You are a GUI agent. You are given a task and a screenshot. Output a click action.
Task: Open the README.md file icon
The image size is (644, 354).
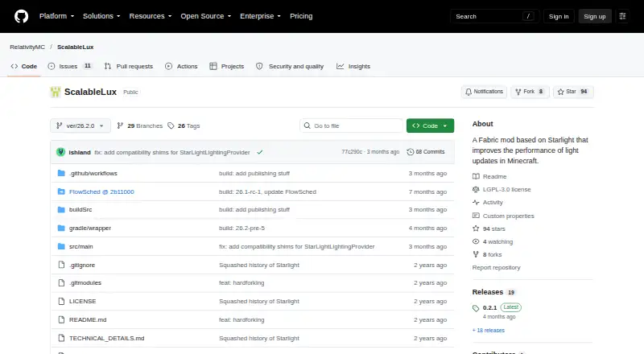pyautogui.click(x=61, y=319)
